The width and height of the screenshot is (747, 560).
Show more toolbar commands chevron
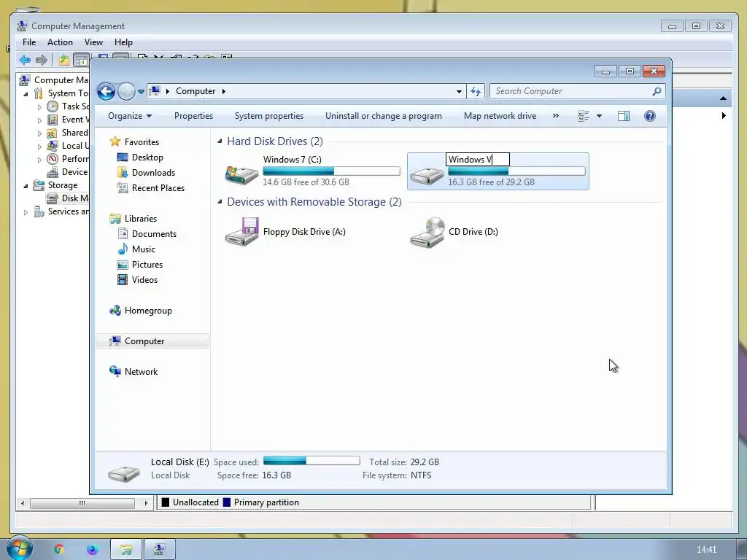click(555, 116)
